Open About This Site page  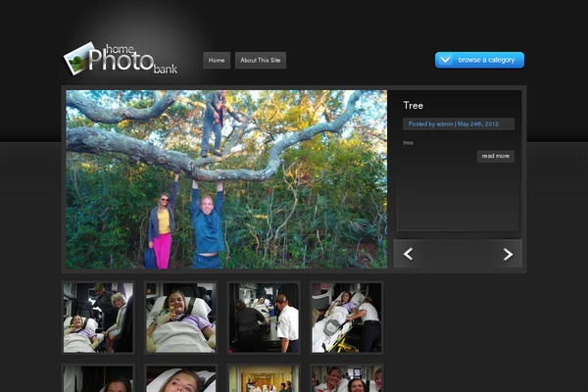261,60
